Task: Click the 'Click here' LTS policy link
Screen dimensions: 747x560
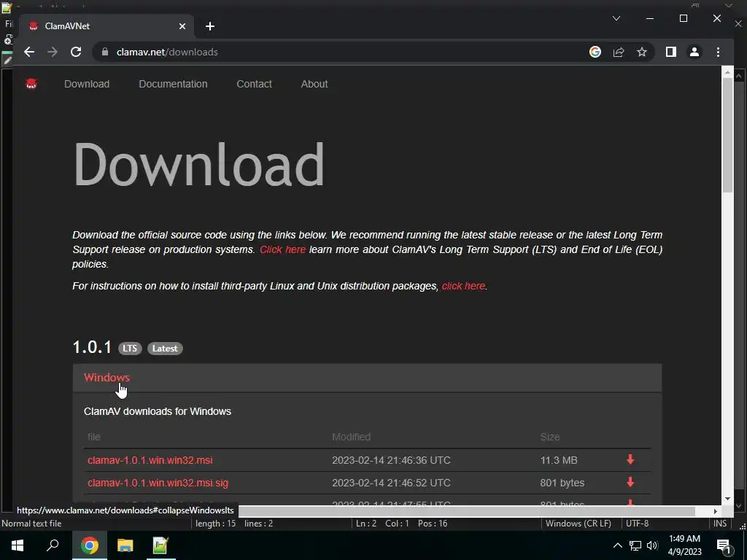Action: [x=282, y=249]
